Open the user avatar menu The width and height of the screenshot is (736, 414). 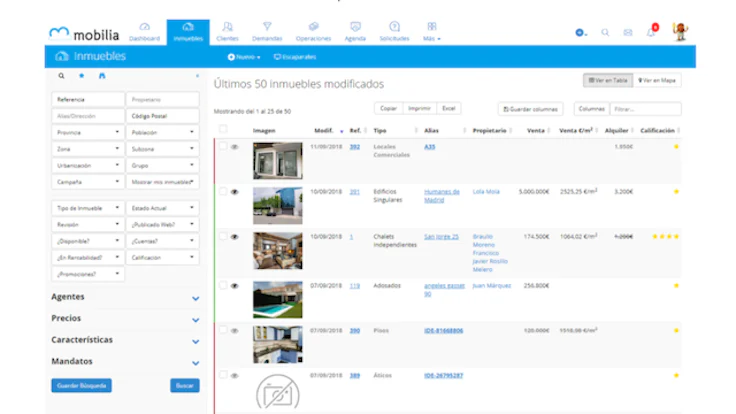[680, 31]
